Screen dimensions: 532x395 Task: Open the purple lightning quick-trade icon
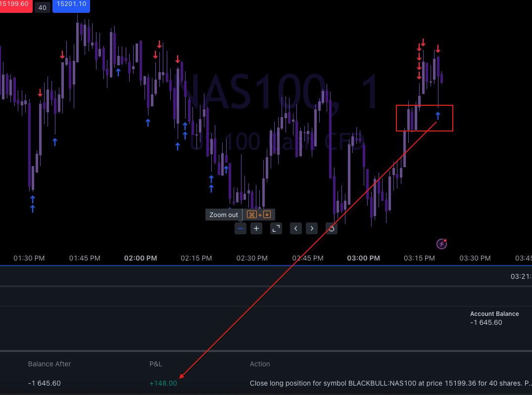pos(440,243)
